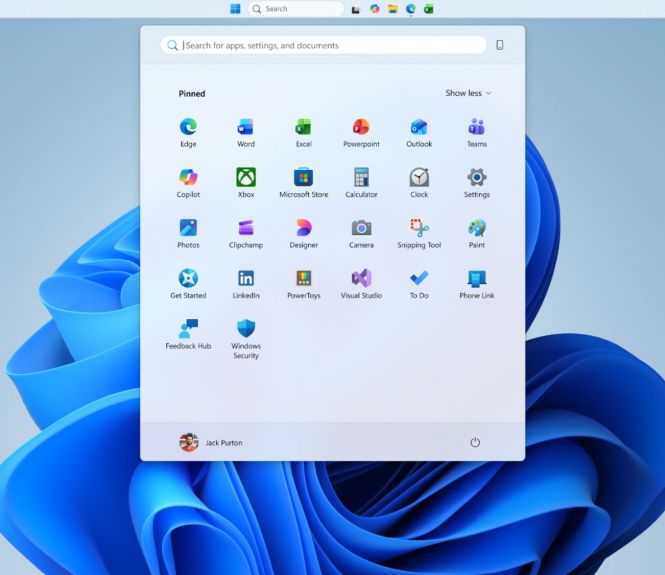Screen dimensions: 665x575
Task: Launch PowerToys
Action: pos(304,285)
